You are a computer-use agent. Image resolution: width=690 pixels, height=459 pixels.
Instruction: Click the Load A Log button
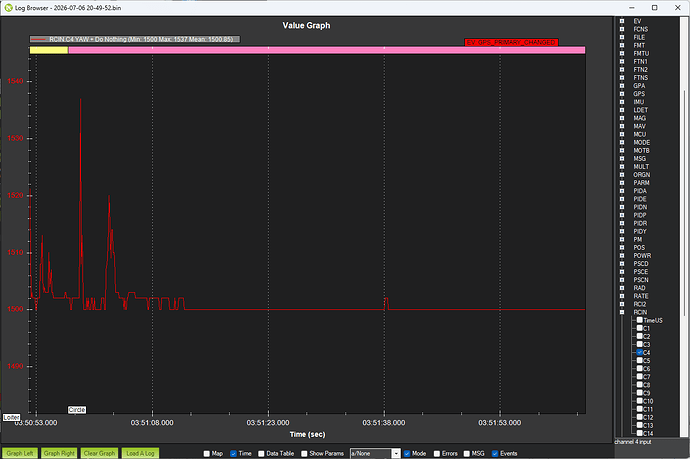140,453
